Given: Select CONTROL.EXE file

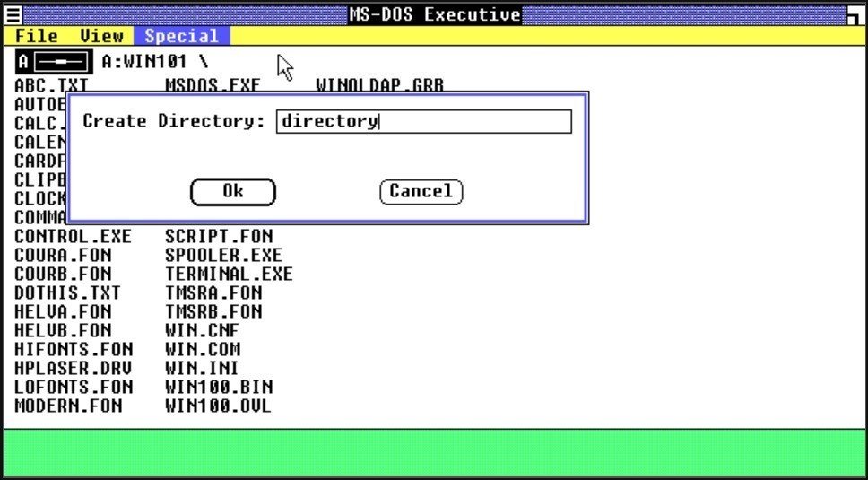Looking at the screenshot, I should pos(73,236).
